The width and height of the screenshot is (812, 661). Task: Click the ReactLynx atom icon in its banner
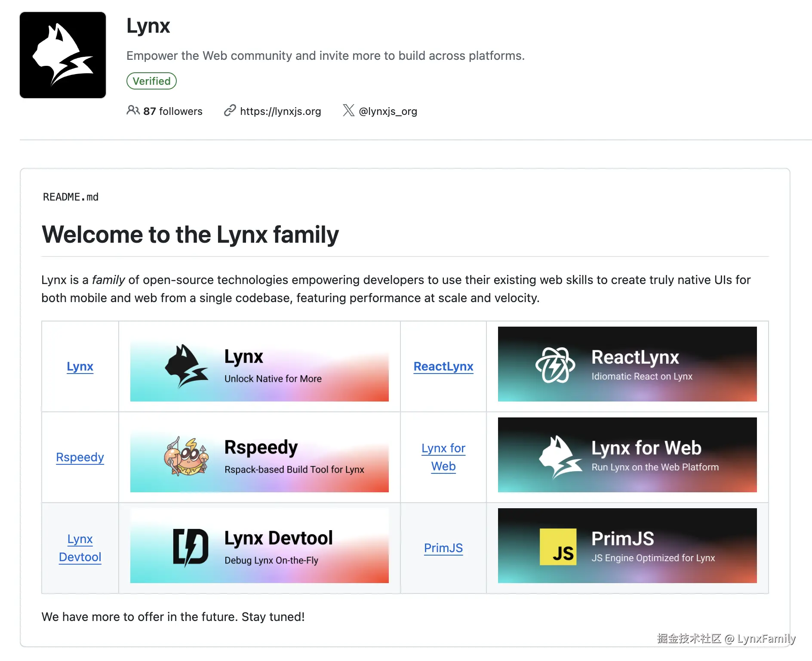[x=555, y=364]
